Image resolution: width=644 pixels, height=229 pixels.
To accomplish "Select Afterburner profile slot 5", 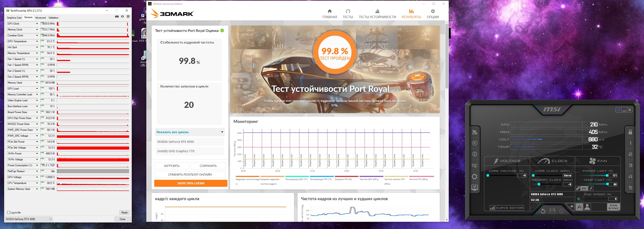I will click(x=630, y=188).
